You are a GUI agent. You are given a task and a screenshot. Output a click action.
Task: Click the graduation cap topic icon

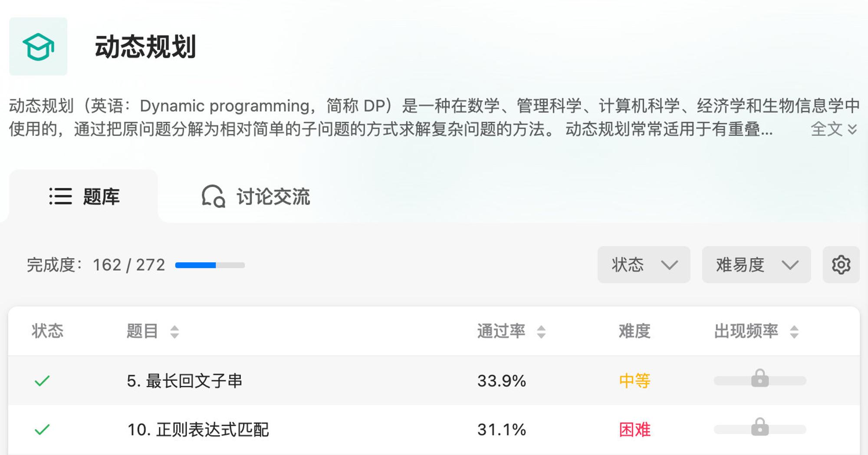[x=38, y=46]
